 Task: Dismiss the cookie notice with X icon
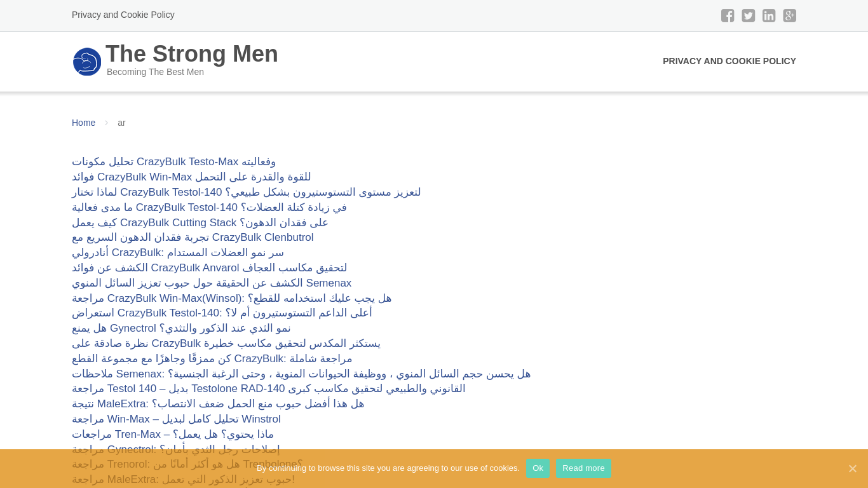coord(853,468)
